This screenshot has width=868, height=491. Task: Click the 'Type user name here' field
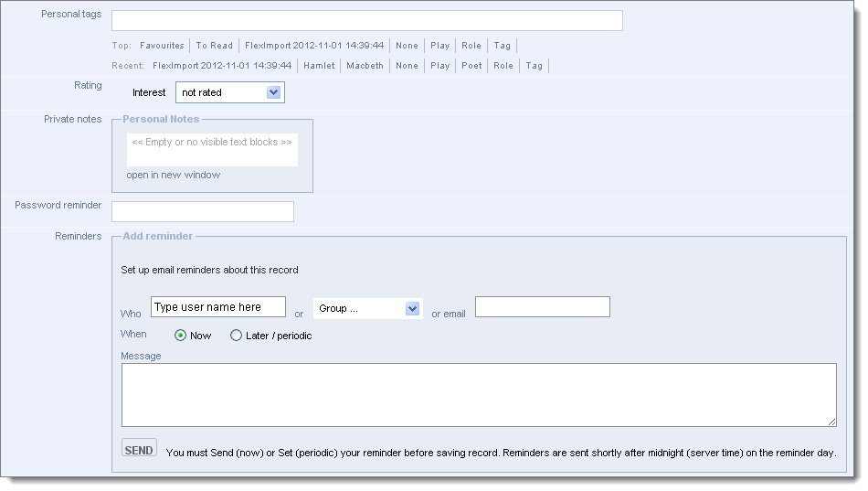[217, 307]
